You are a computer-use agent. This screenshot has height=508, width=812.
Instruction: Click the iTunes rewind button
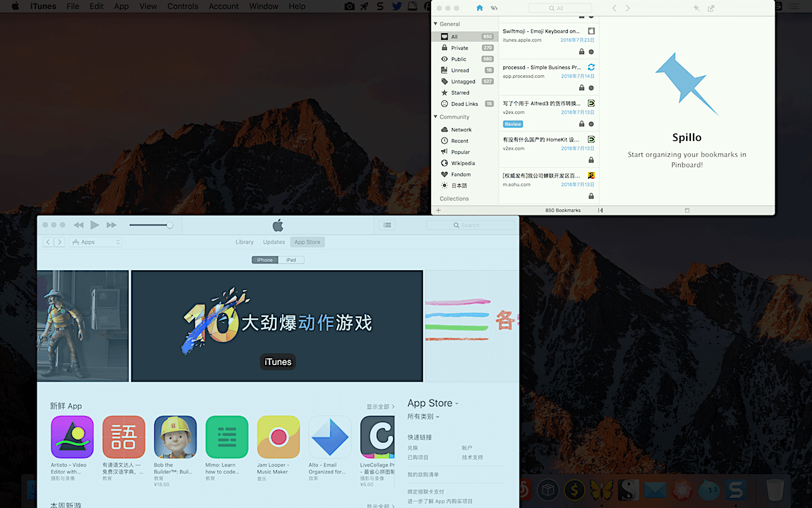tap(78, 225)
